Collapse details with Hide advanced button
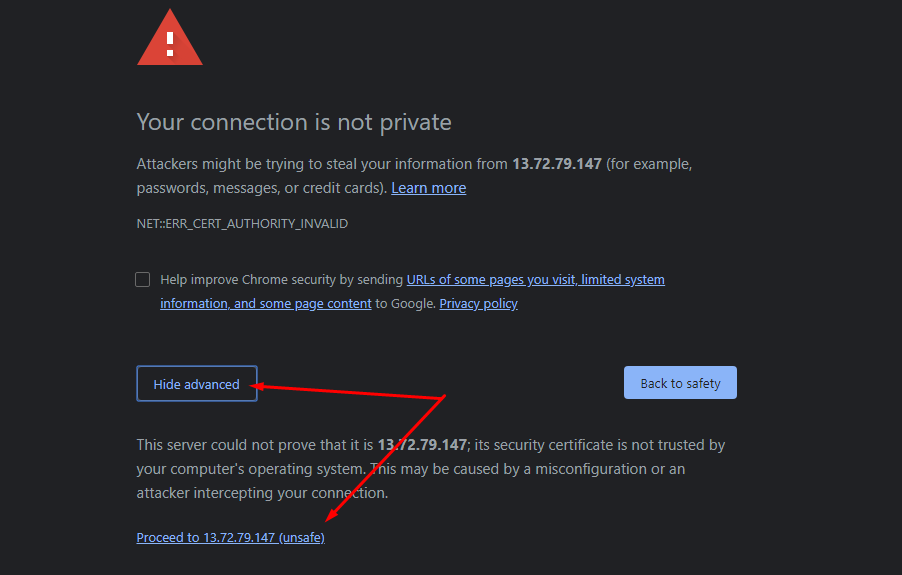The width and height of the screenshot is (902, 575). 197,384
